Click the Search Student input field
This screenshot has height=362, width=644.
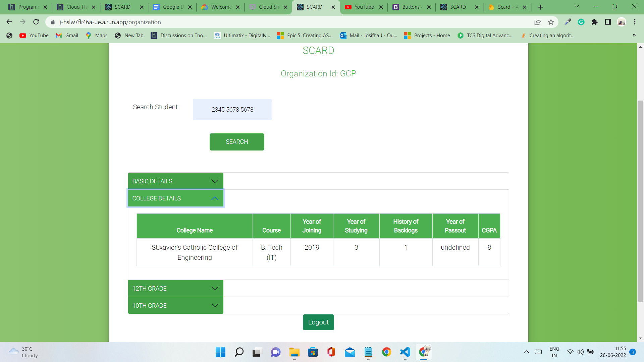point(232,110)
